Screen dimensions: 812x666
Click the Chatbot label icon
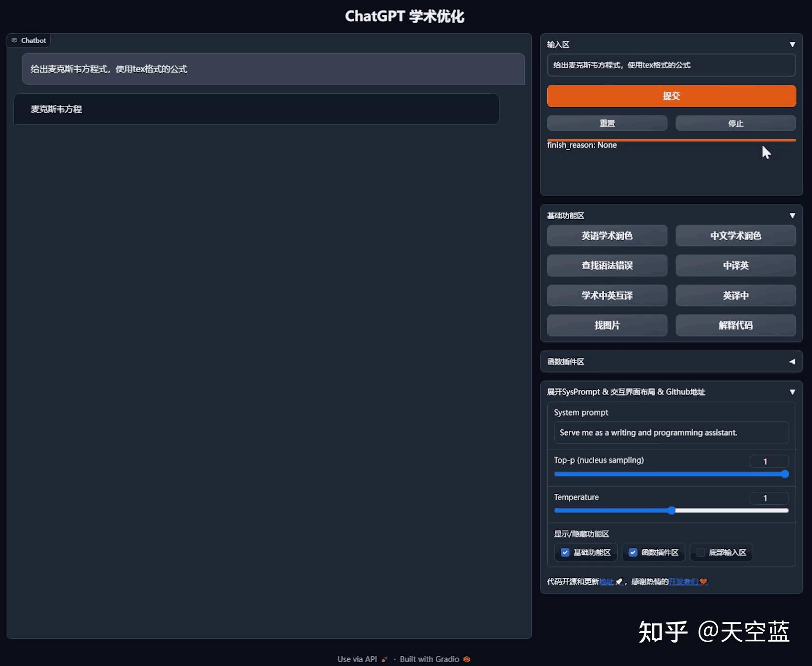coord(14,40)
